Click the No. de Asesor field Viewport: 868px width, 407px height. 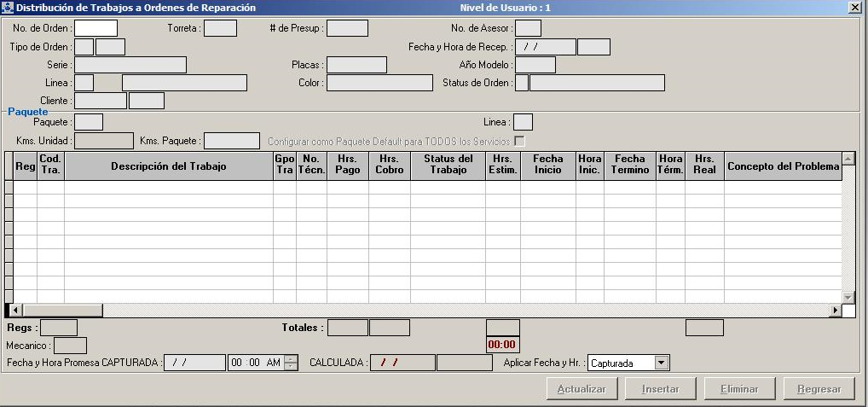pos(527,28)
